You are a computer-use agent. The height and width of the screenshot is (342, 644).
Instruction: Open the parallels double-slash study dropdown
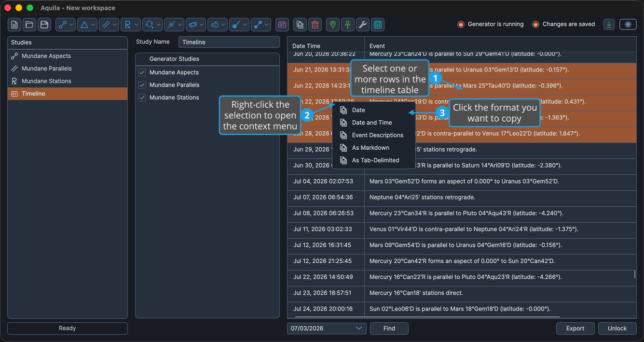click(x=109, y=25)
